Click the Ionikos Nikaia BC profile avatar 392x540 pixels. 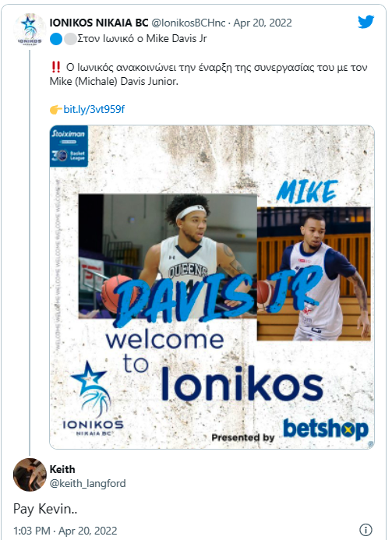(30, 30)
